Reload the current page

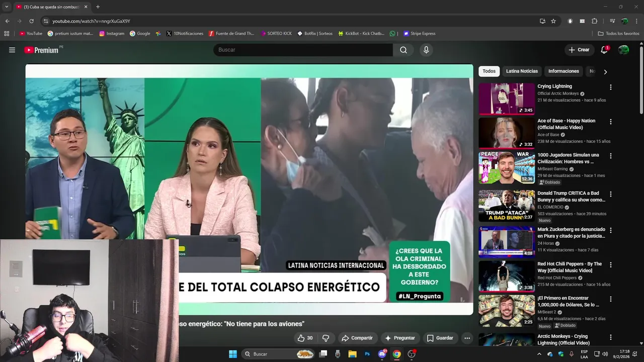tap(31, 21)
